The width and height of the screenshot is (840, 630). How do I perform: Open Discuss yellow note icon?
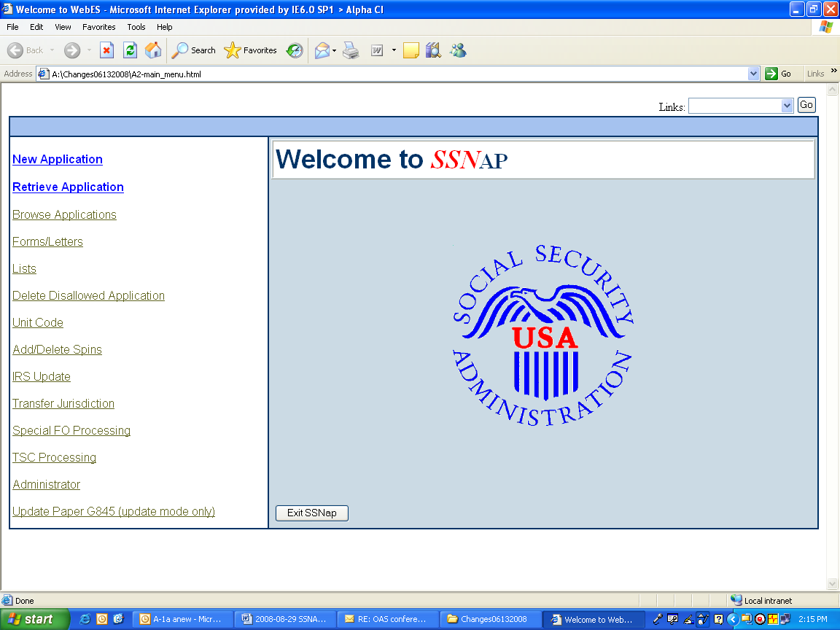pos(411,50)
